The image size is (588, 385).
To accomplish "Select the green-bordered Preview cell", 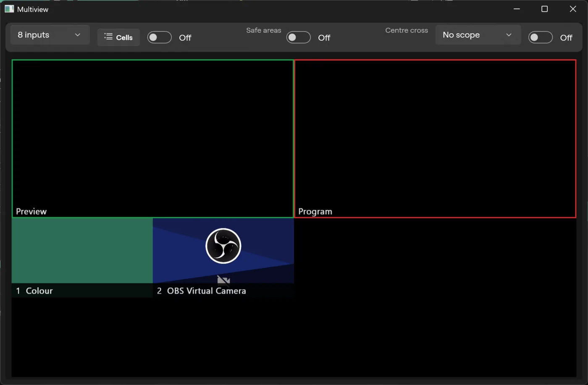I will coord(153,139).
